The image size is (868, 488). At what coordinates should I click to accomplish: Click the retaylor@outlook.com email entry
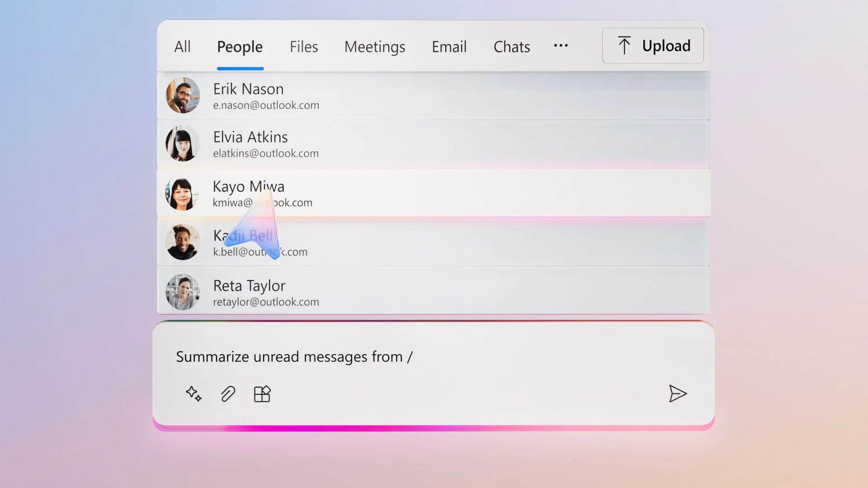pos(266,302)
